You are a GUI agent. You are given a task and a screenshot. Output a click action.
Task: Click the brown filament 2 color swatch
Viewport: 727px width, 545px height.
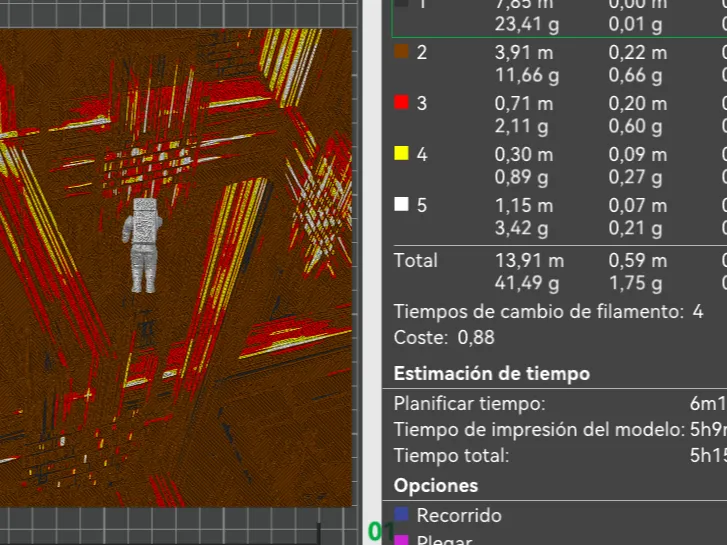coord(402,52)
